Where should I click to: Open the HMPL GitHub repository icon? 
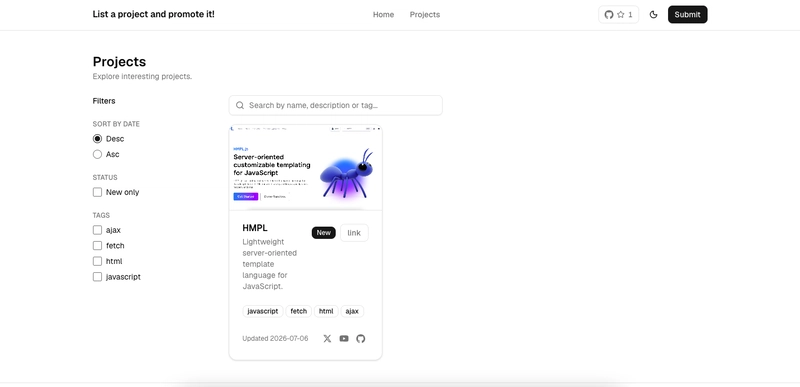[361, 339]
